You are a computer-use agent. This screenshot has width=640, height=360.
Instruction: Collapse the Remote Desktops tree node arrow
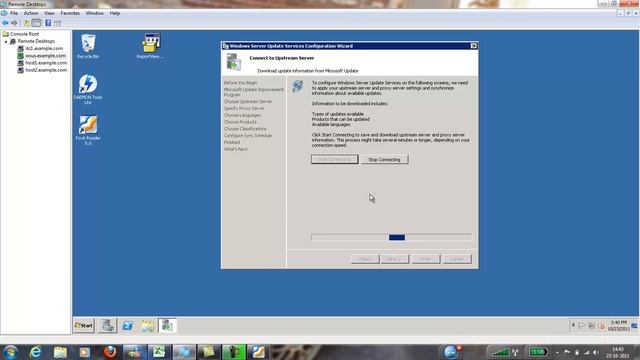pos(6,42)
